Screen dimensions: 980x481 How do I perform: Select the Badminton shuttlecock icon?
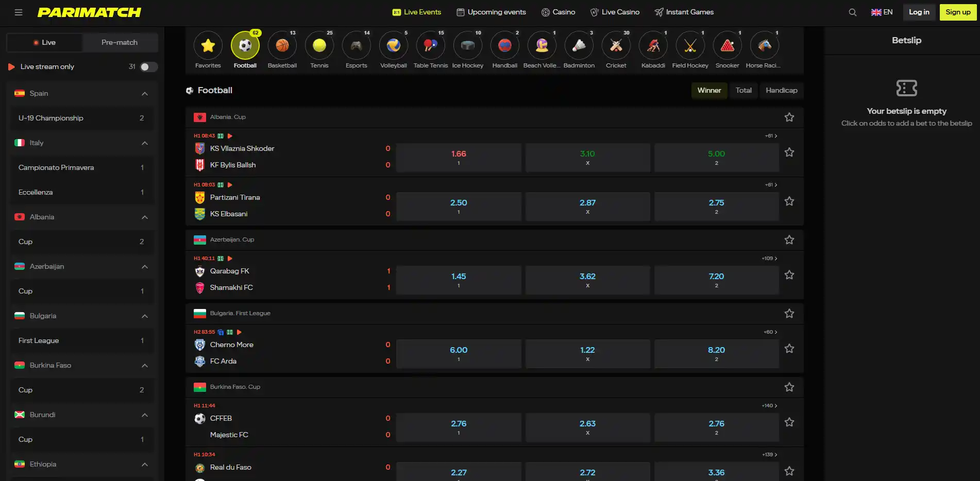pyautogui.click(x=579, y=45)
